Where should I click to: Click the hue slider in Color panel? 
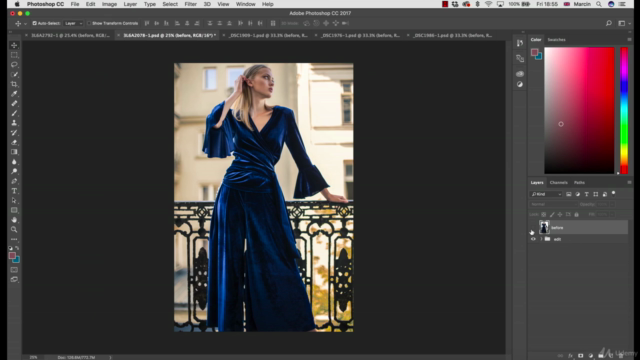624,110
